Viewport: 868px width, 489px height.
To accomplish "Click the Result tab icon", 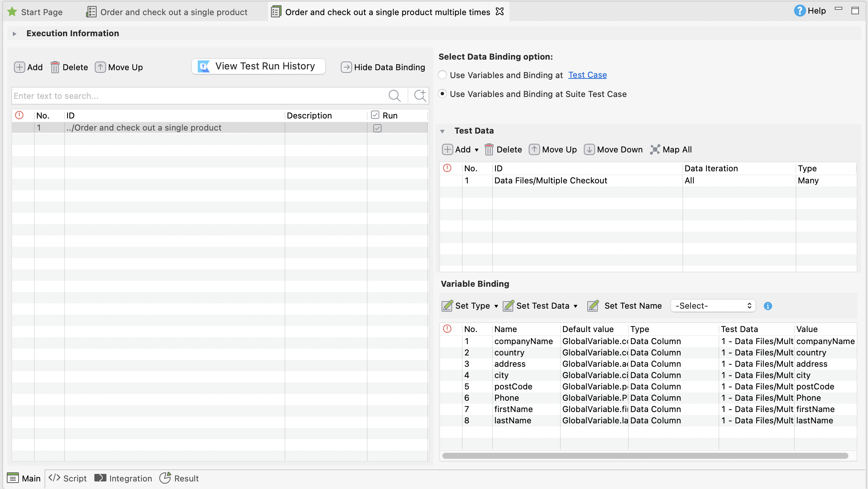I will coord(165,478).
